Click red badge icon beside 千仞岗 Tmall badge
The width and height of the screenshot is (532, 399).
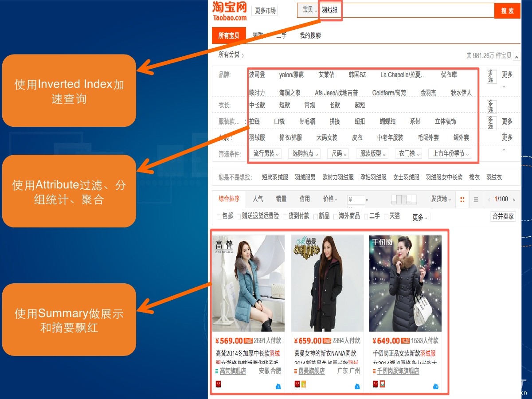[x=382, y=384]
